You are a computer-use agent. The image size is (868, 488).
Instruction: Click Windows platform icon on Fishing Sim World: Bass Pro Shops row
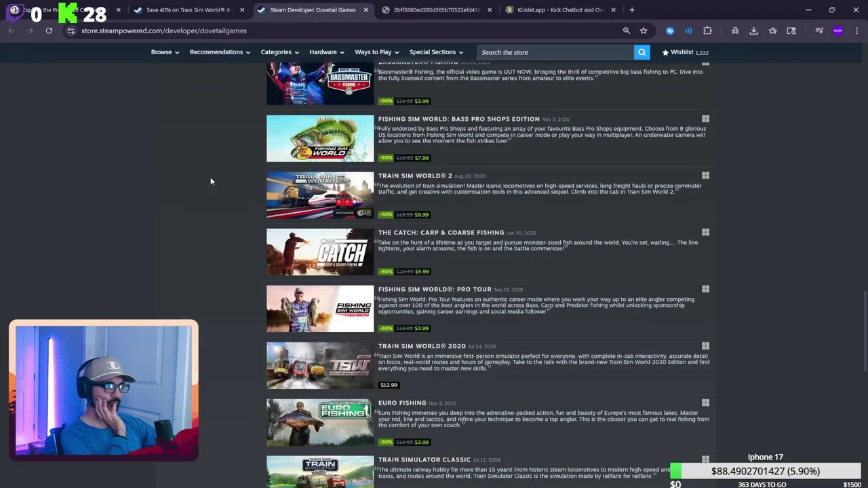coord(705,119)
